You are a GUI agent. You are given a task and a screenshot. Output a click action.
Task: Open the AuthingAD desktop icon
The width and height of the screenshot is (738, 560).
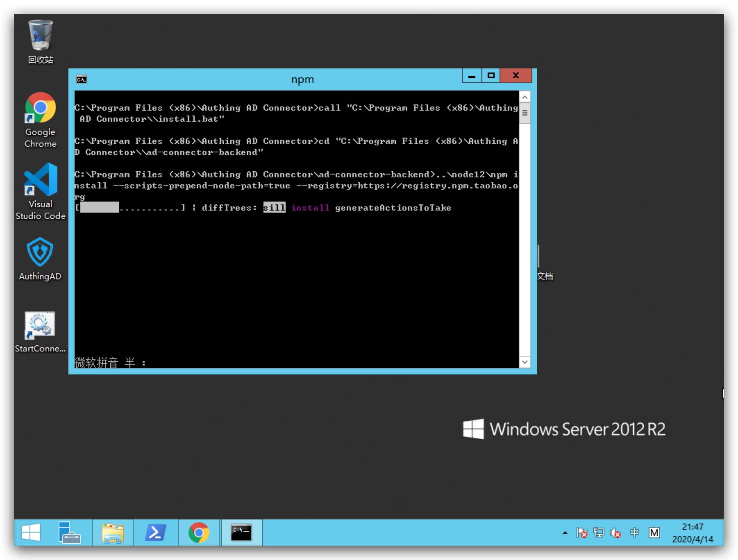pos(40,253)
